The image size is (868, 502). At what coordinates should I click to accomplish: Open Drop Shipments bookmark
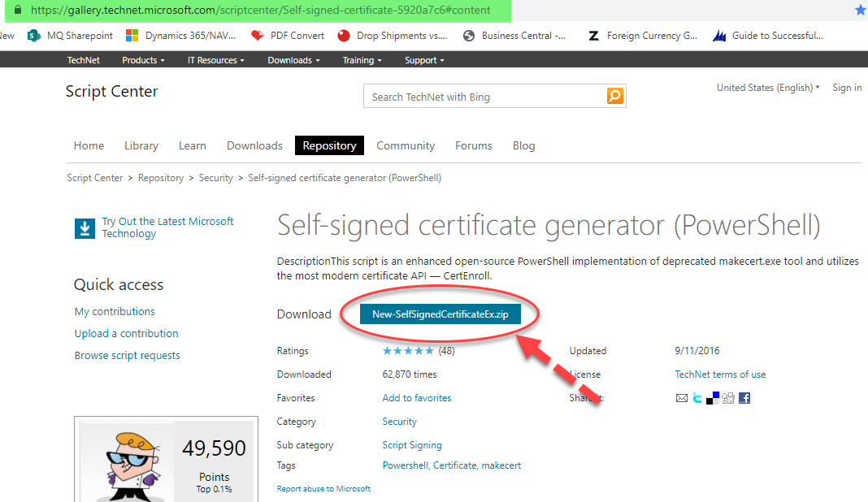coord(393,36)
